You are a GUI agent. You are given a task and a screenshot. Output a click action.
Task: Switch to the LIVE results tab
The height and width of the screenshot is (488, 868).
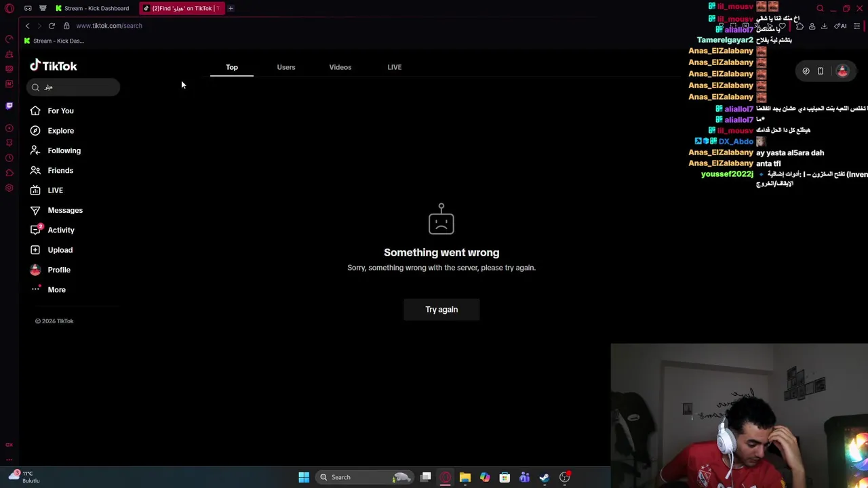pyautogui.click(x=395, y=67)
